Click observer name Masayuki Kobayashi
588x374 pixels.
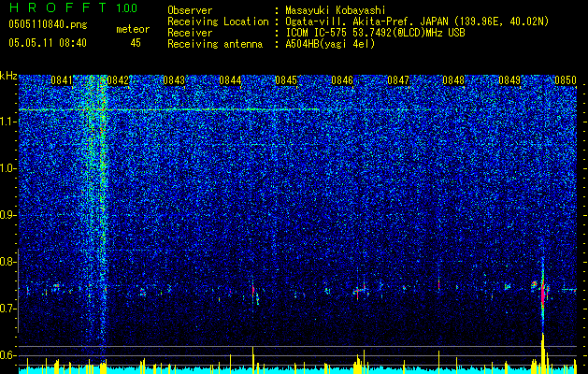pyautogui.click(x=335, y=10)
